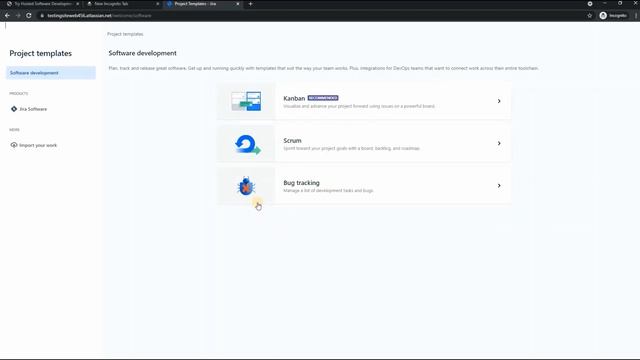This screenshot has height=360, width=640.
Task: Close the Project Templates - Jira tab
Action: [238, 4]
